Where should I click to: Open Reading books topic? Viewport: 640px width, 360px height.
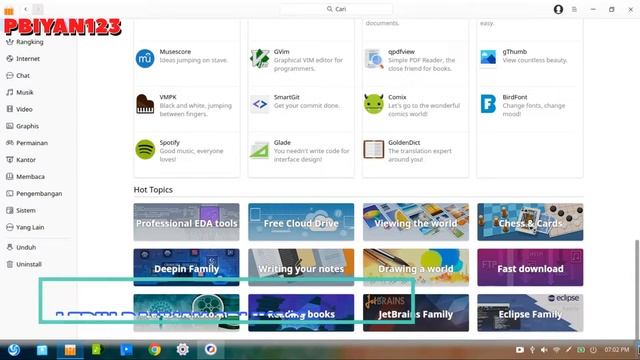point(301,313)
